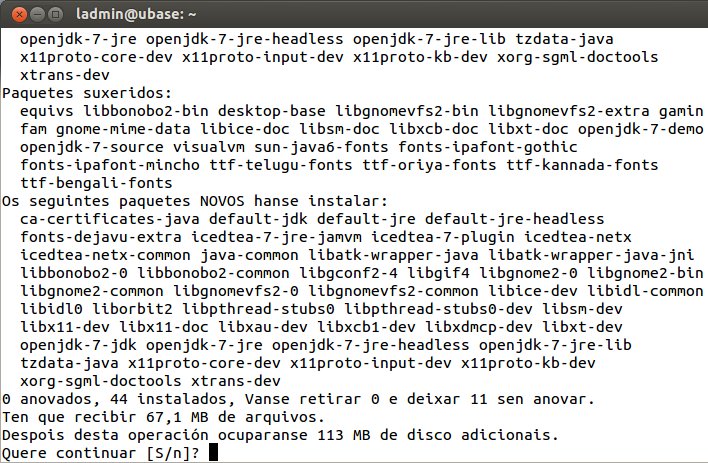Screen dimensions: 708x463
Task: Select the text "libice-dev"
Action: [x=533, y=291]
